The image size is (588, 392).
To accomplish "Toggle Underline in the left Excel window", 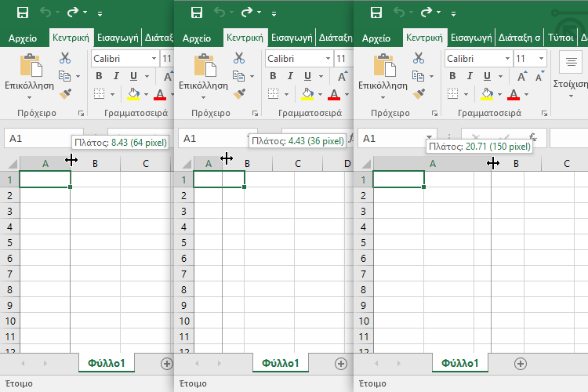I will (133, 77).
